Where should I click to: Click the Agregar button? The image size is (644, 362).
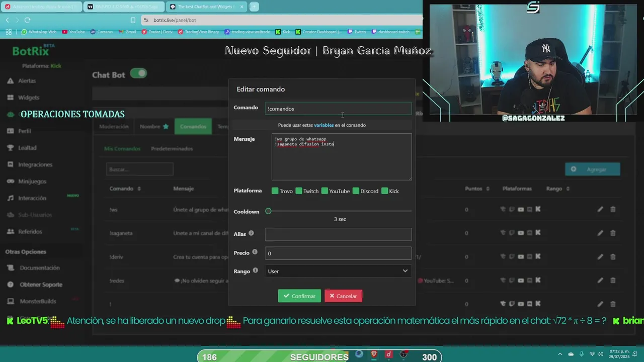click(x=593, y=169)
